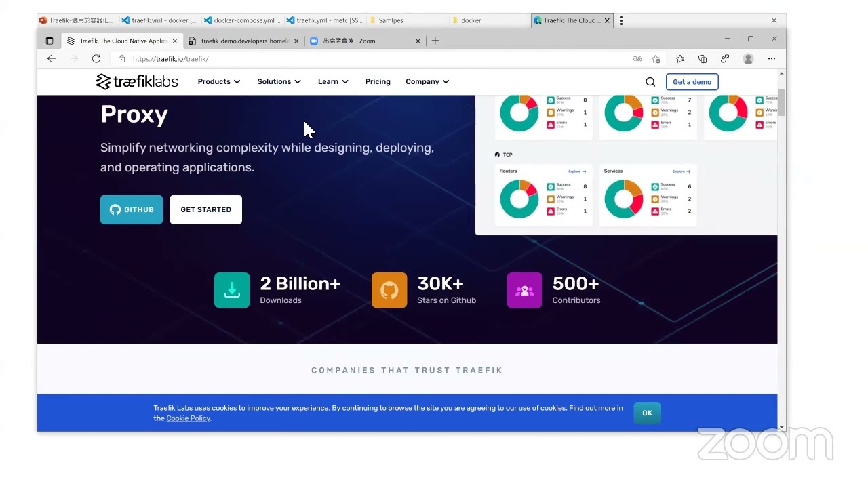868x488 pixels.
Task: Close the Traefik Cloud Native tab
Action: click(175, 41)
